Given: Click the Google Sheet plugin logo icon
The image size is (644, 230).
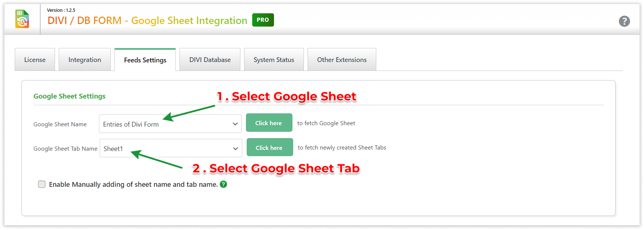Looking at the screenshot, I should [x=22, y=19].
